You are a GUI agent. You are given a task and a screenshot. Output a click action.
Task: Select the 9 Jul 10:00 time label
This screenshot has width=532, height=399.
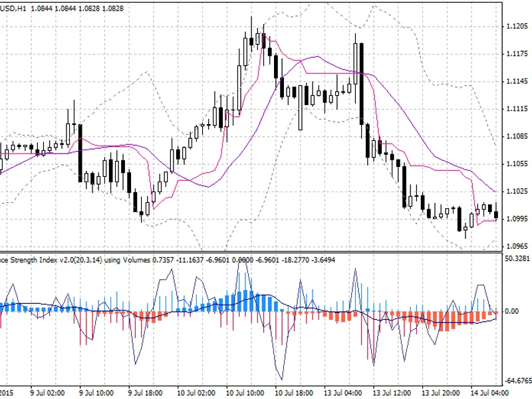tap(96, 393)
